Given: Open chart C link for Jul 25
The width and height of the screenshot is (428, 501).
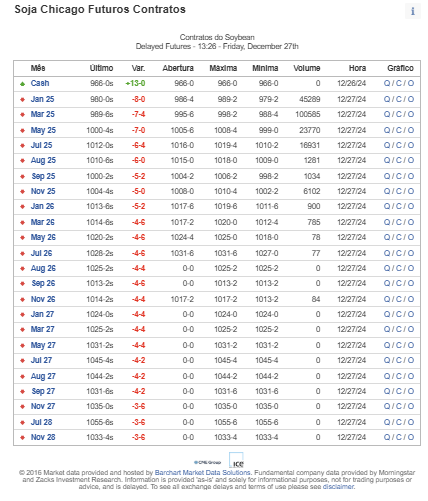Looking at the screenshot, I should (x=399, y=145).
